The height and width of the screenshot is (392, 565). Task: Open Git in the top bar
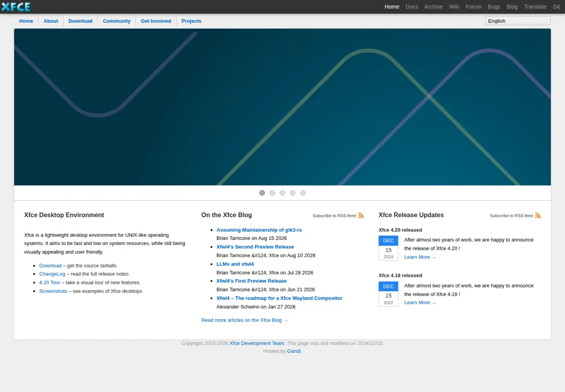556,7
